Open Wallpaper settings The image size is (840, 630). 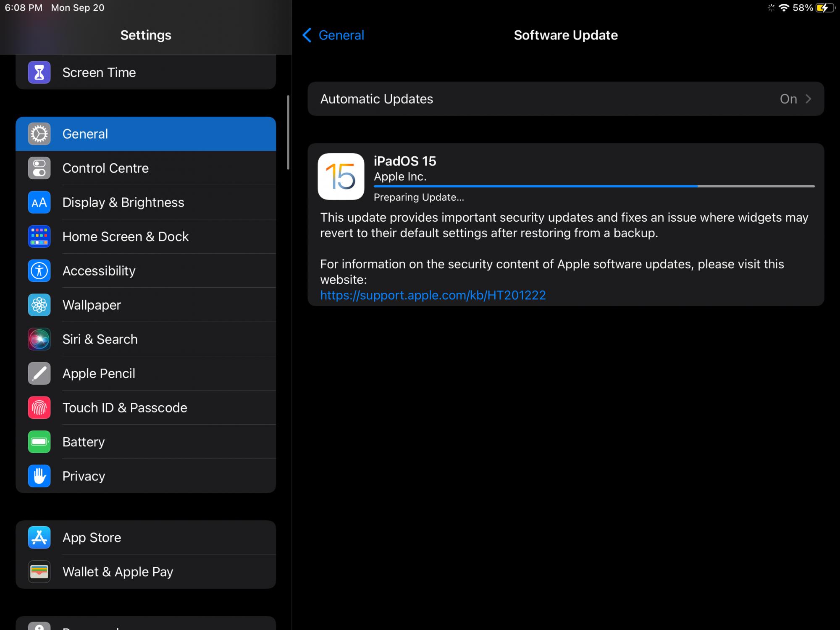[x=146, y=305]
